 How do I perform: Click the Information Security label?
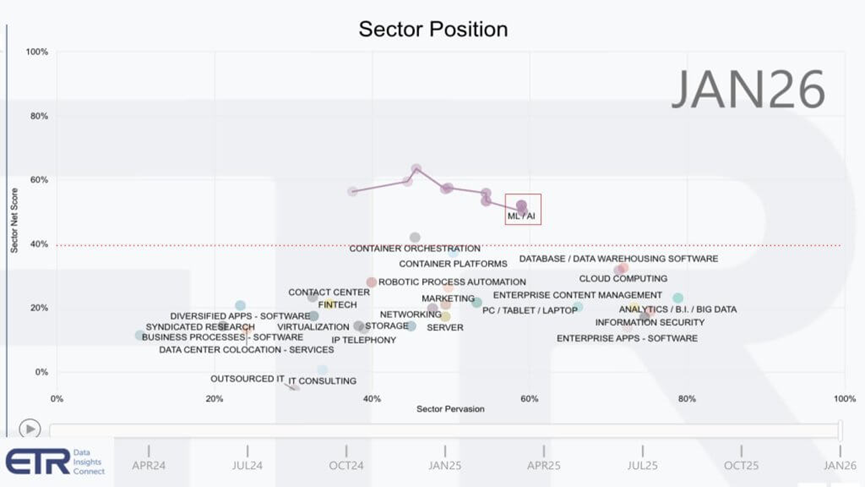(x=649, y=323)
